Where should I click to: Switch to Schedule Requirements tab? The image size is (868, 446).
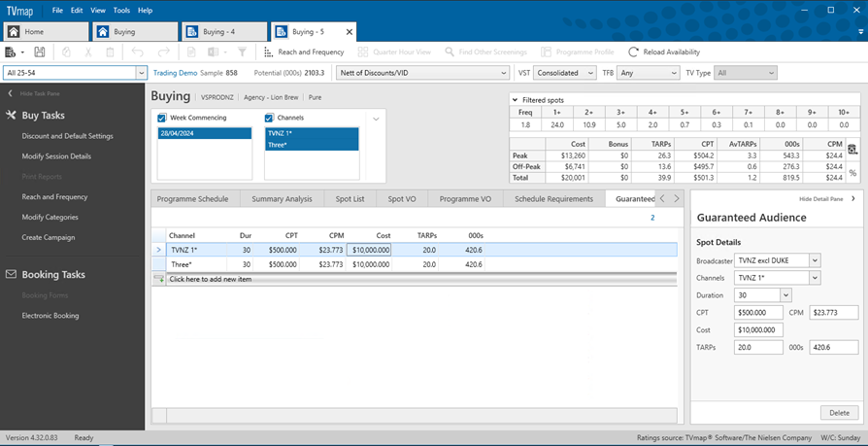(x=554, y=199)
